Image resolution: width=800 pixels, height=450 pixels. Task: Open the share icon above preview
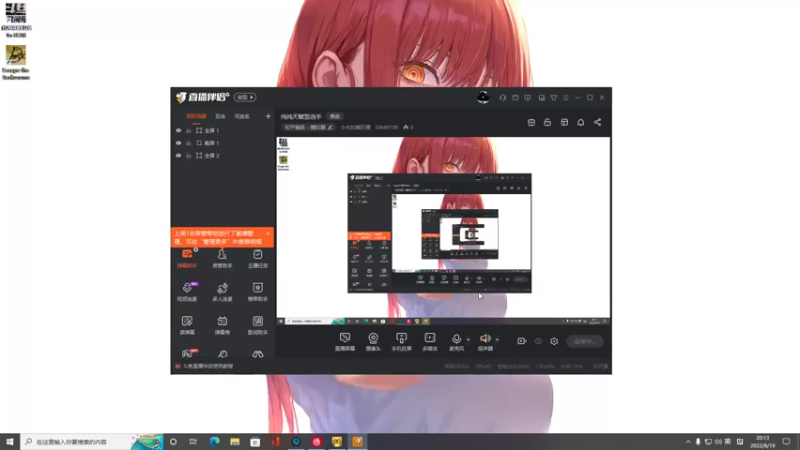(x=597, y=122)
